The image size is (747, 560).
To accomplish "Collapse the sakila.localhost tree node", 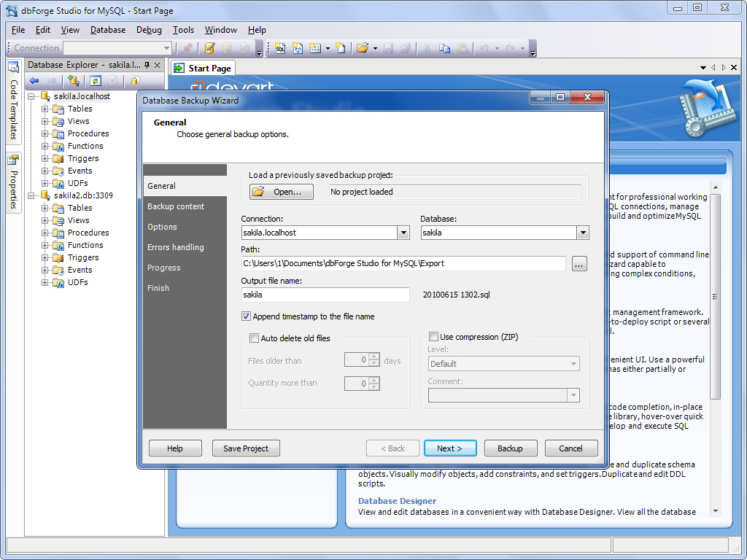I will pos(31,97).
